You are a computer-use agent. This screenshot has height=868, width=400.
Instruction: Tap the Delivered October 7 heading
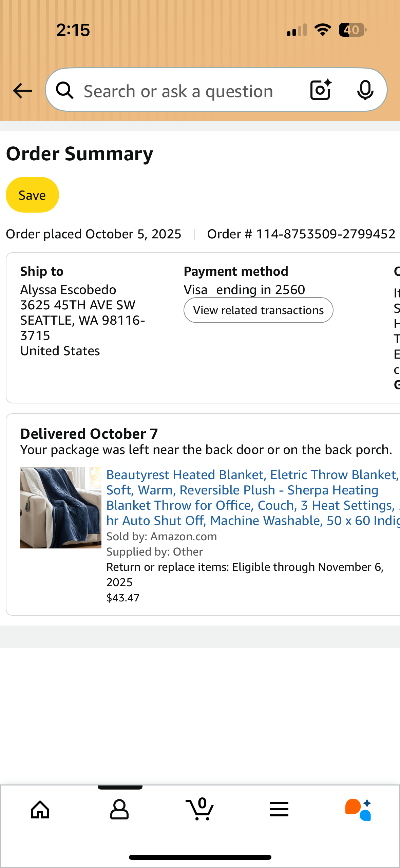pyautogui.click(x=89, y=434)
